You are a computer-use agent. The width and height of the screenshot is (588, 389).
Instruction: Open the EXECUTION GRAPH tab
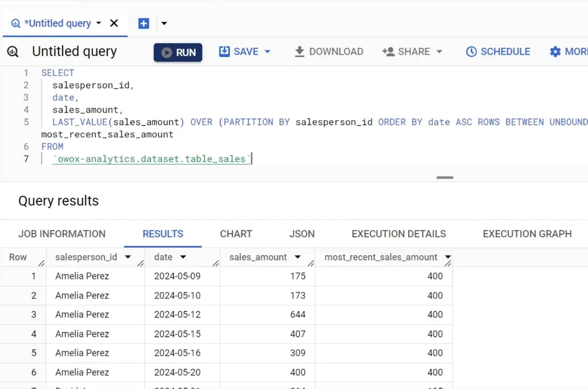527,234
